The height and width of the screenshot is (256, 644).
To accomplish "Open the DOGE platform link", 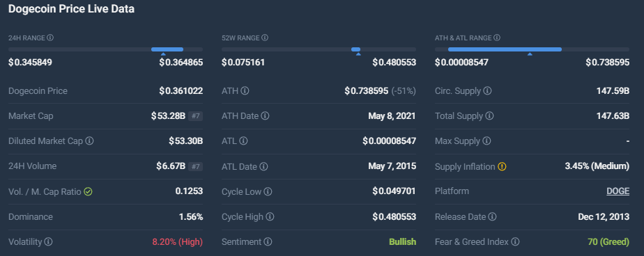I will point(618,191).
